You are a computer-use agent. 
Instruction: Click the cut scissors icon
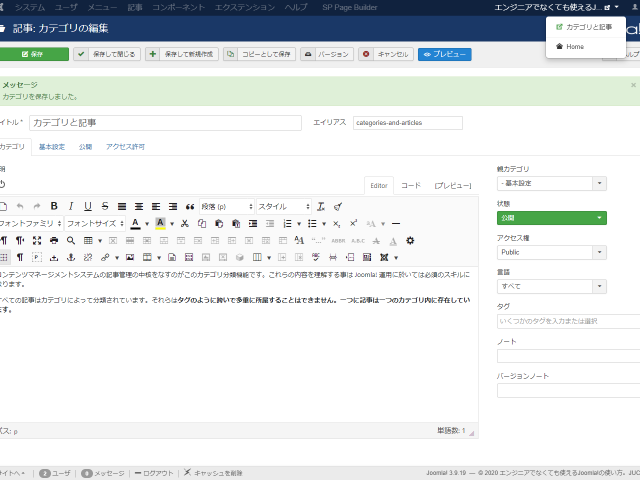pos(184,224)
